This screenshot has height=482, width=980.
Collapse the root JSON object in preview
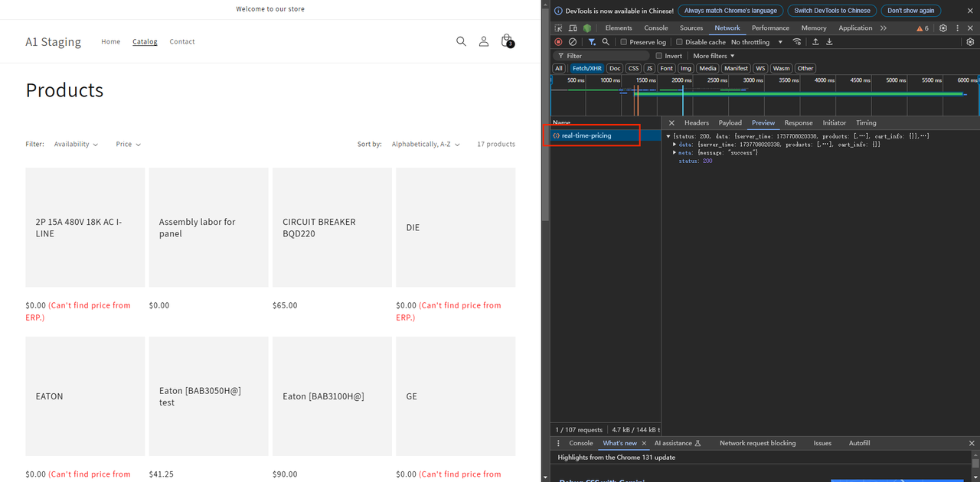click(668, 136)
